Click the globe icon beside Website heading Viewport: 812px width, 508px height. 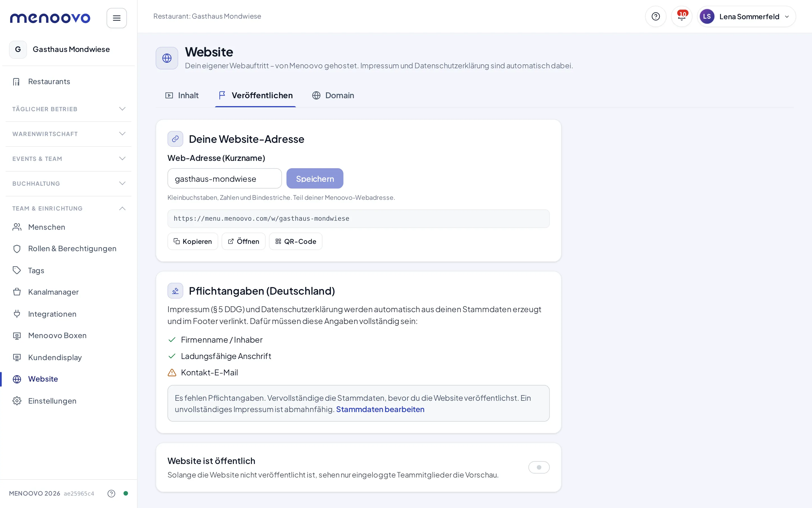[167, 58]
